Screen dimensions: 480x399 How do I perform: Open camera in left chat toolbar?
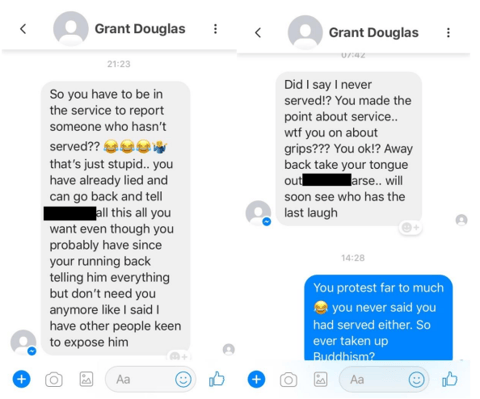click(x=54, y=380)
